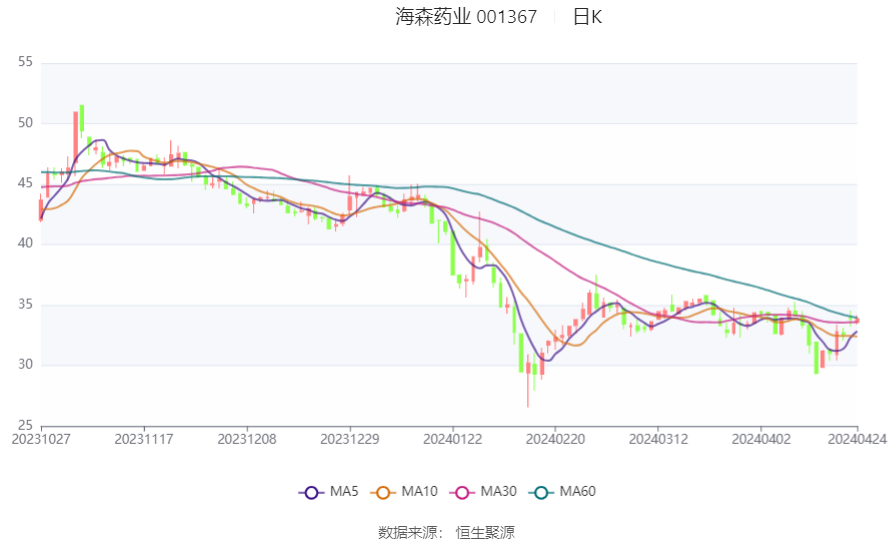
Task: Toggle the MA5 series via its legend label
Action: 344,492
